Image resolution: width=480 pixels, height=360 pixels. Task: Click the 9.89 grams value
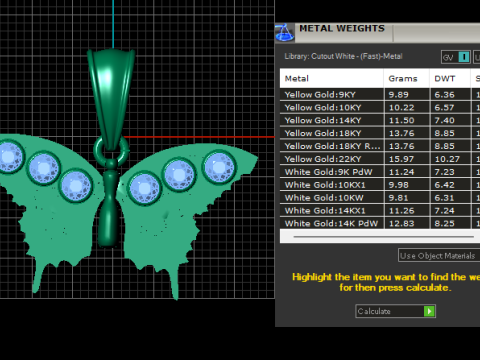[398, 95]
